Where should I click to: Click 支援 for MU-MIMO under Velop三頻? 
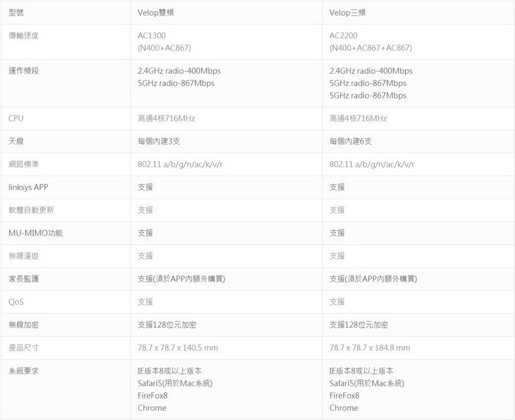click(x=337, y=233)
